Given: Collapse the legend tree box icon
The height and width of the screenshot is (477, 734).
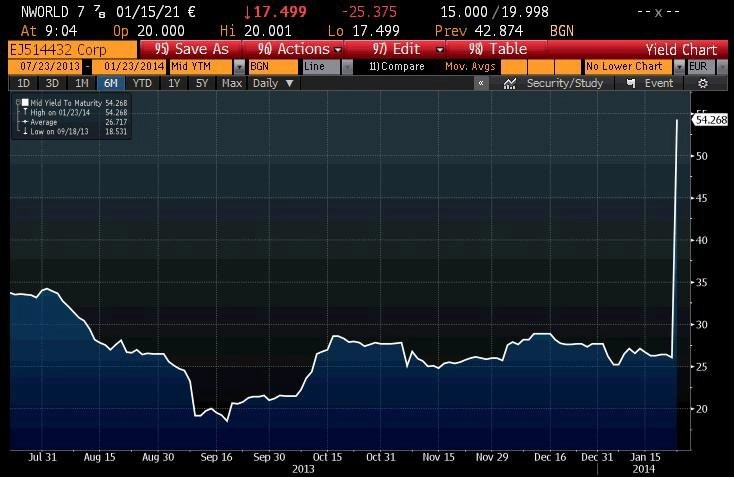Looking at the screenshot, I should tap(18, 102).
